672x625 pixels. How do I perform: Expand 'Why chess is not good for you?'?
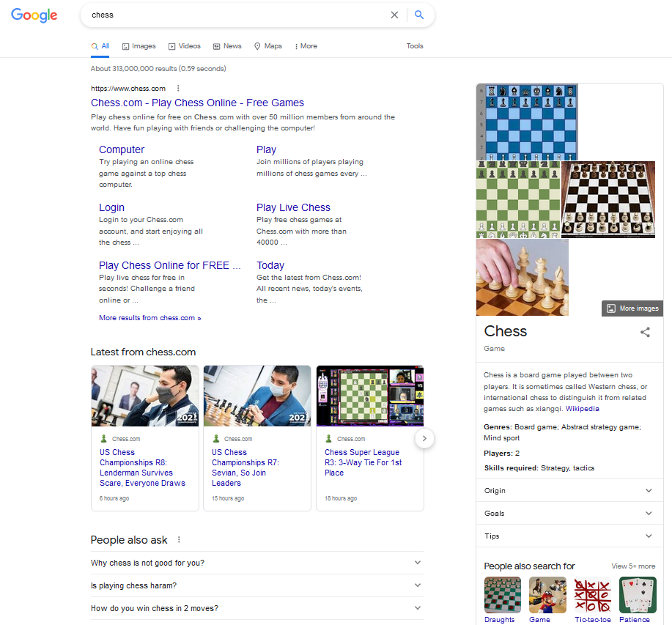pyautogui.click(x=418, y=563)
